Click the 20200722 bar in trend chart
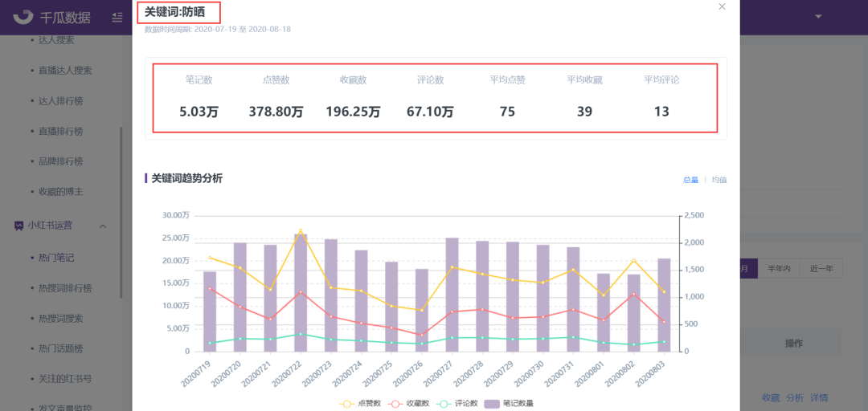 tap(301, 293)
